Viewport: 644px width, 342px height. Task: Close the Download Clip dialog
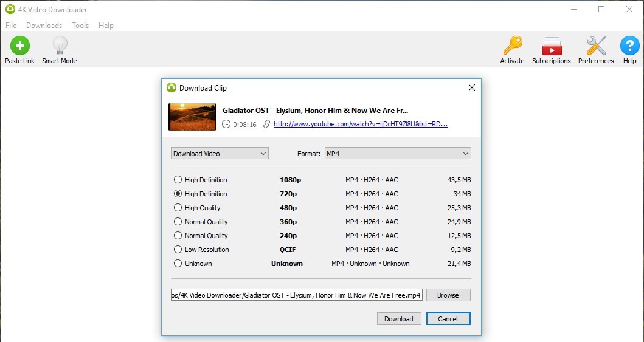pyautogui.click(x=472, y=87)
